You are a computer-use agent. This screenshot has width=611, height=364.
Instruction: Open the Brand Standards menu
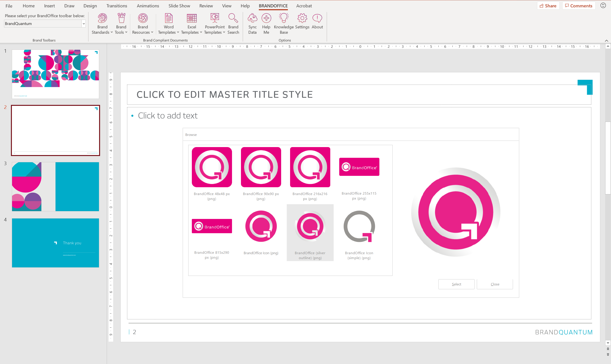pos(102,24)
